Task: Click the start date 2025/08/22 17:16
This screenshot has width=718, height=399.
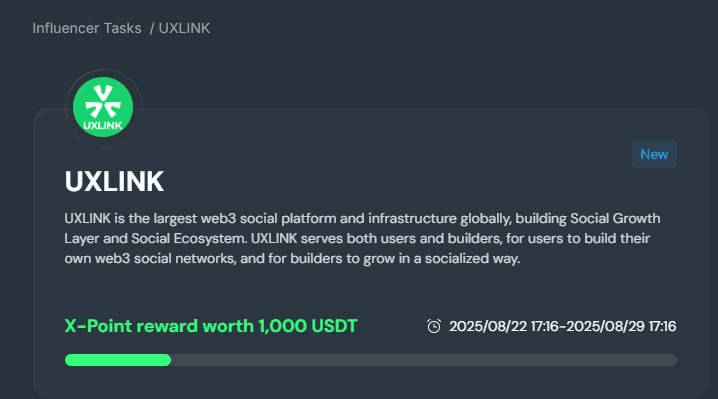Action: pos(504,326)
